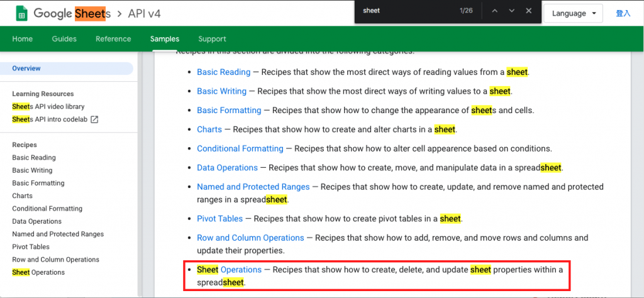Image resolution: width=644 pixels, height=298 pixels.
Task: Select Overview in the left sidebar
Action: point(67,69)
